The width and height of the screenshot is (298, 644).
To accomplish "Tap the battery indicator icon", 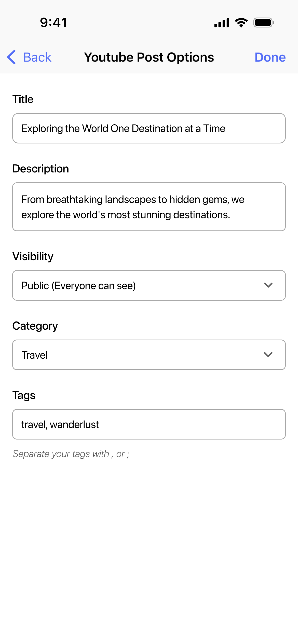I will 264,23.
